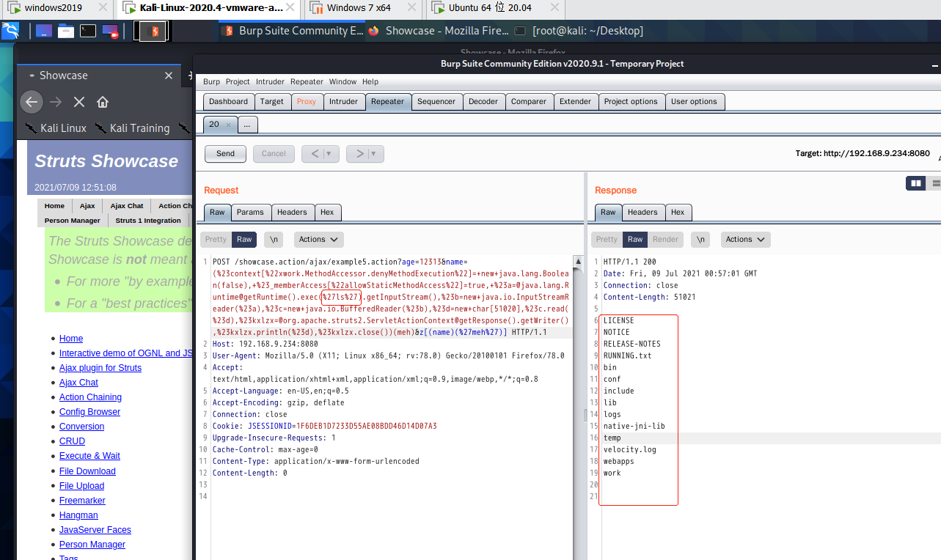
Task: Stop page loading in Firefox
Action: tap(79, 102)
